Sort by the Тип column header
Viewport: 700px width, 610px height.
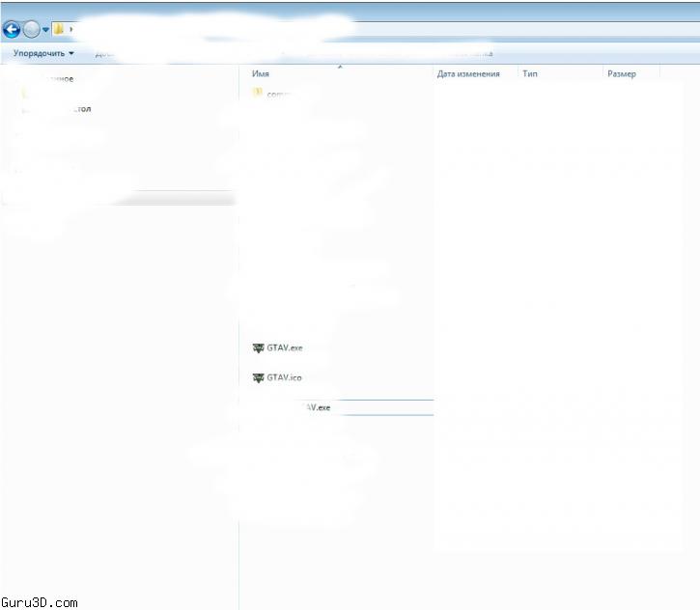(x=530, y=73)
